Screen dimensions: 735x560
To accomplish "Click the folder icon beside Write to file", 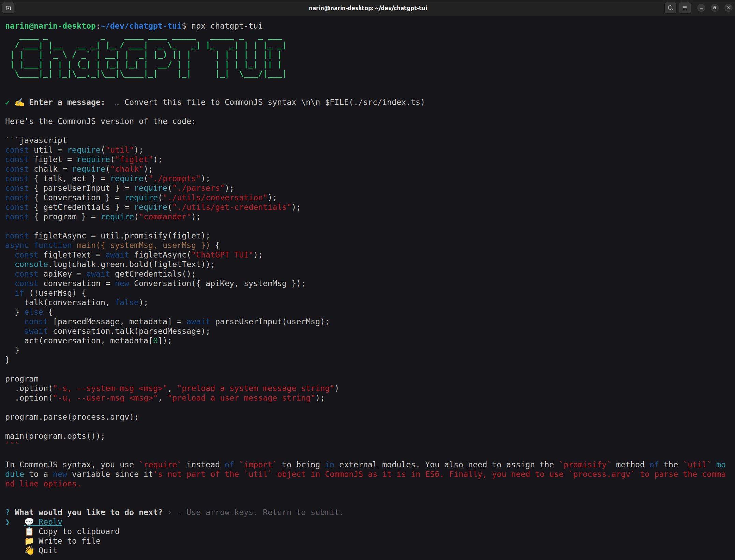I will 29,541.
